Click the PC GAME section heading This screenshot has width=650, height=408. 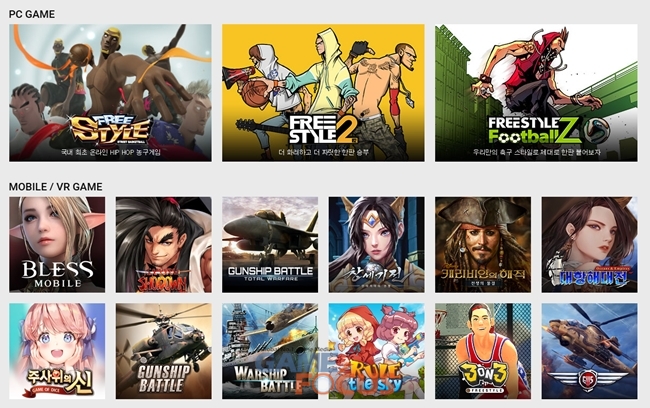pos(32,14)
